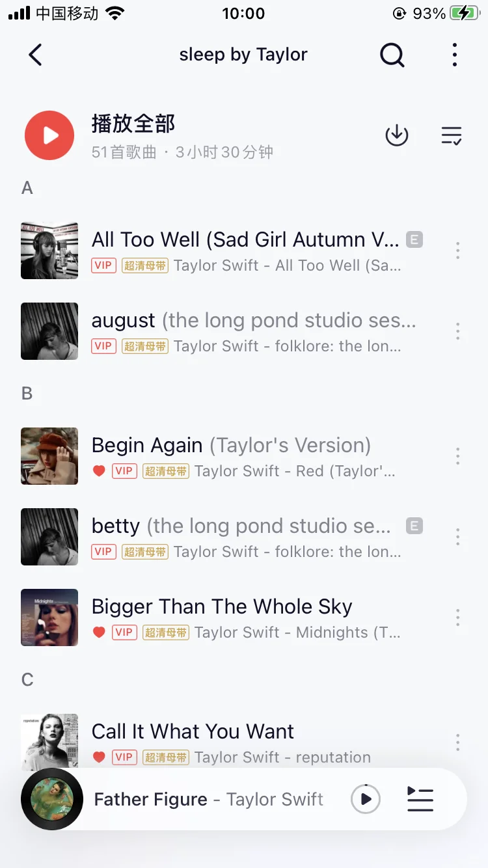Viewport: 488px width, 868px height.
Task: Toggle the heart on Call It What You Want
Action: [99, 757]
